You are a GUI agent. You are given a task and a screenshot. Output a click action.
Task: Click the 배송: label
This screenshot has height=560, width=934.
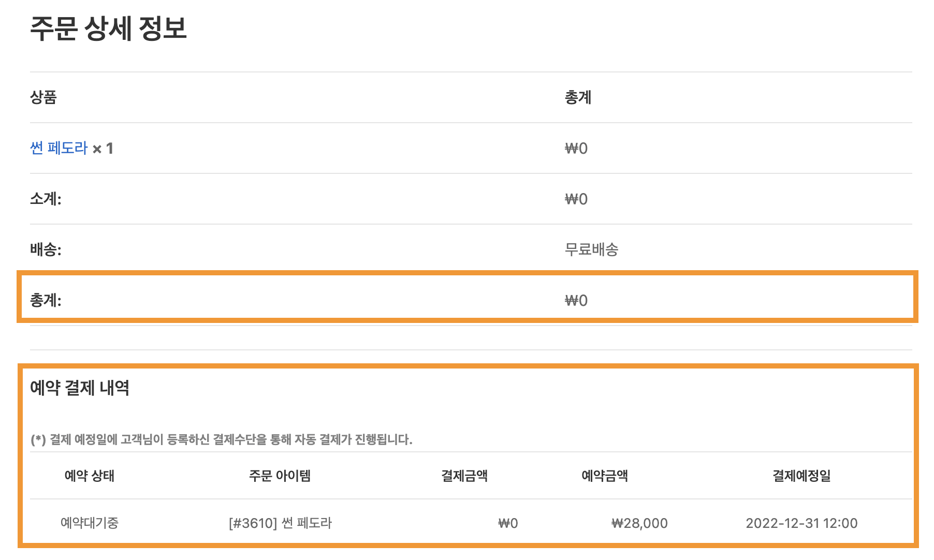point(46,249)
